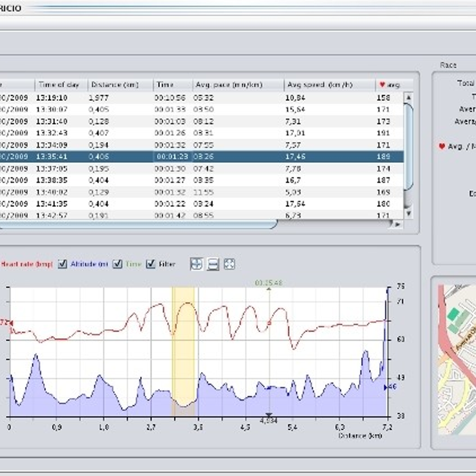Click the avg pace value 11:55
Screen dimensions: 476x476
(203, 192)
